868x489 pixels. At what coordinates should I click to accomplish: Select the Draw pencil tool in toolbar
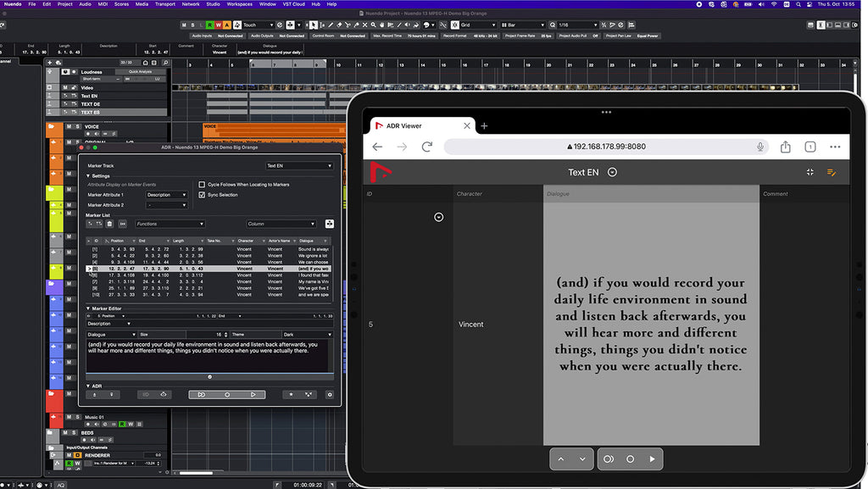click(331, 25)
